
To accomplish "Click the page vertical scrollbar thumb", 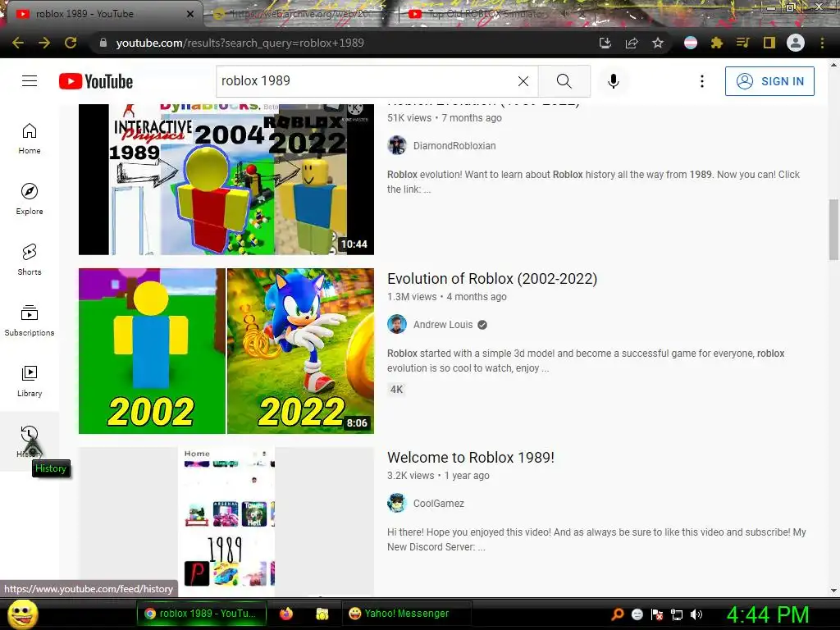I will coord(833,229).
